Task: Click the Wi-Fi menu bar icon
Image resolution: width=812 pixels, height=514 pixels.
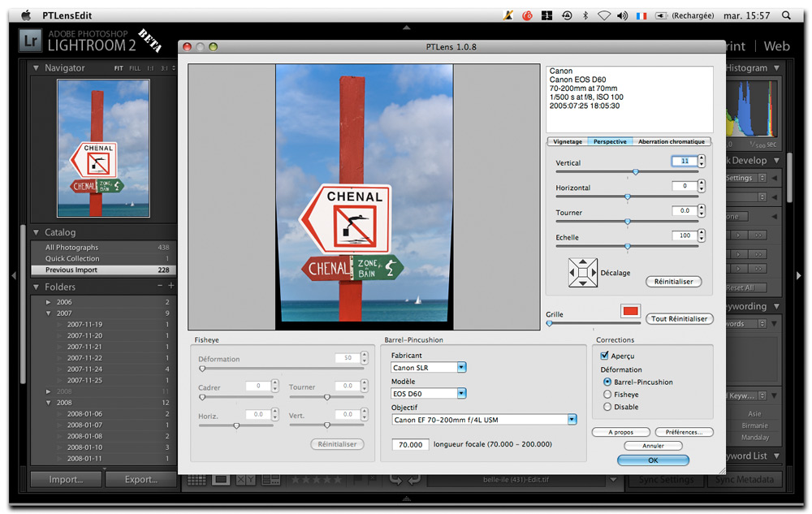Action: [x=604, y=15]
